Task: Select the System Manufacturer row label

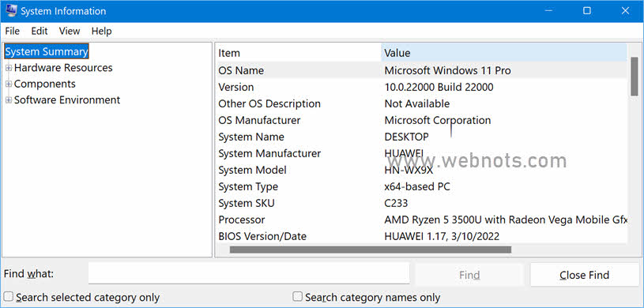Action: 269,153
